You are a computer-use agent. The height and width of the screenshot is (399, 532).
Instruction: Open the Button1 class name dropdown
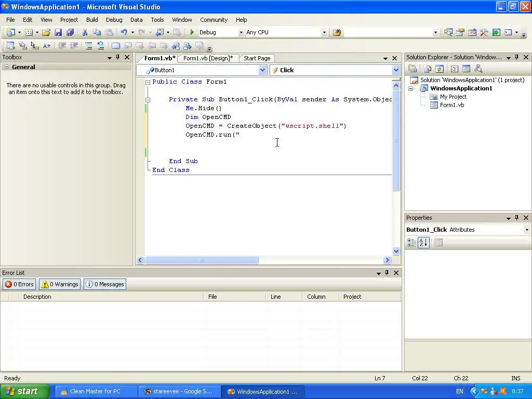[262, 70]
